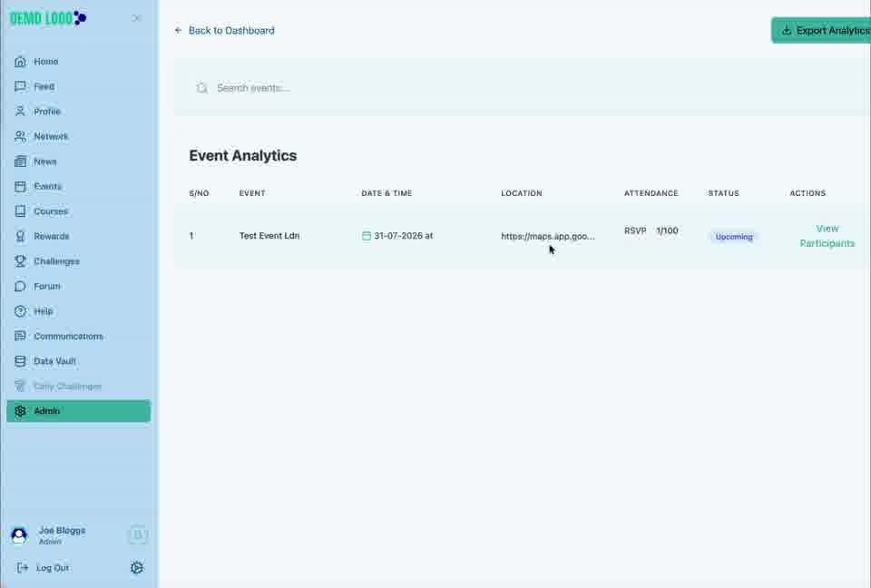The width and height of the screenshot is (871, 588).
Task: Click the Challenges trophy icon
Action: pyautogui.click(x=20, y=261)
